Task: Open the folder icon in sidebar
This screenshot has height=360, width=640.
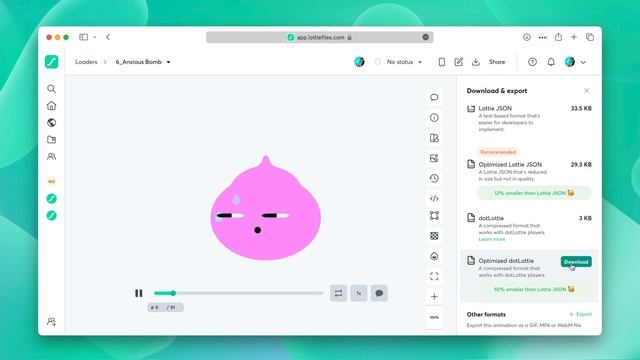Action: pos(51,140)
